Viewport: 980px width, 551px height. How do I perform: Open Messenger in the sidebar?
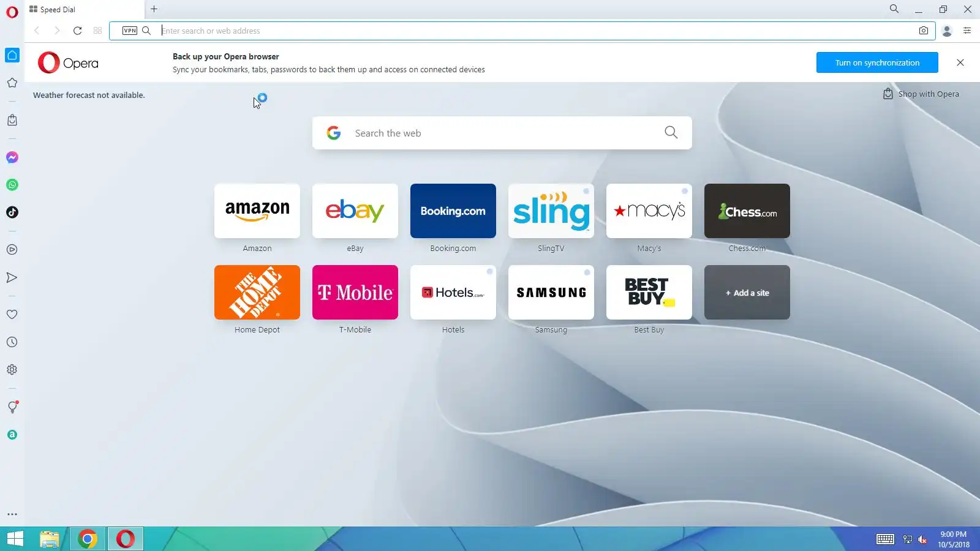coord(12,157)
